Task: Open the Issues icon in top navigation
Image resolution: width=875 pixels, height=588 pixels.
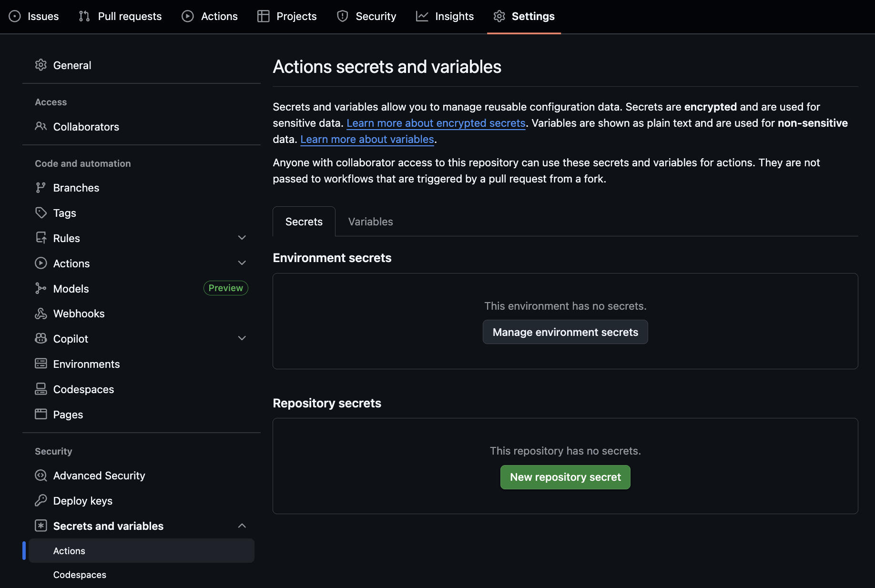Action: (15, 16)
